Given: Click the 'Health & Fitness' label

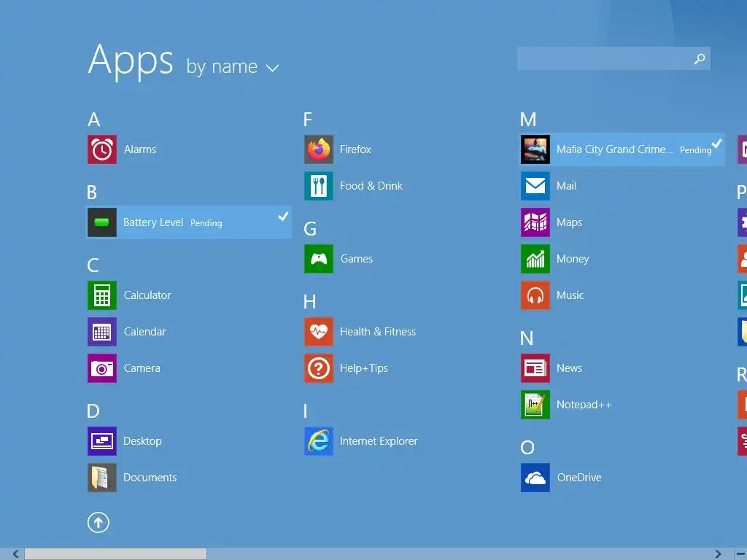Looking at the screenshot, I should coord(378,332).
